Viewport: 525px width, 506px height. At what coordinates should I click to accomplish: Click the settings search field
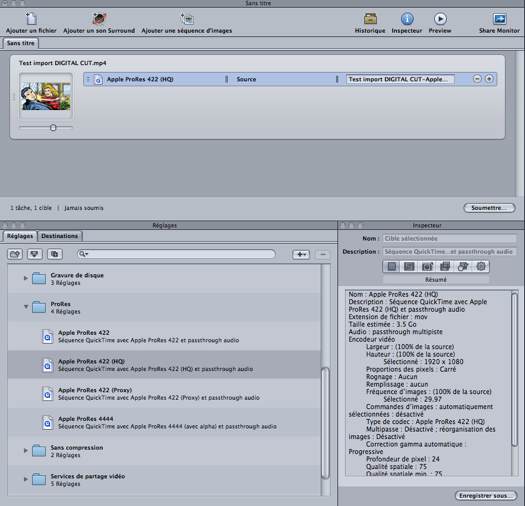(x=176, y=254)
